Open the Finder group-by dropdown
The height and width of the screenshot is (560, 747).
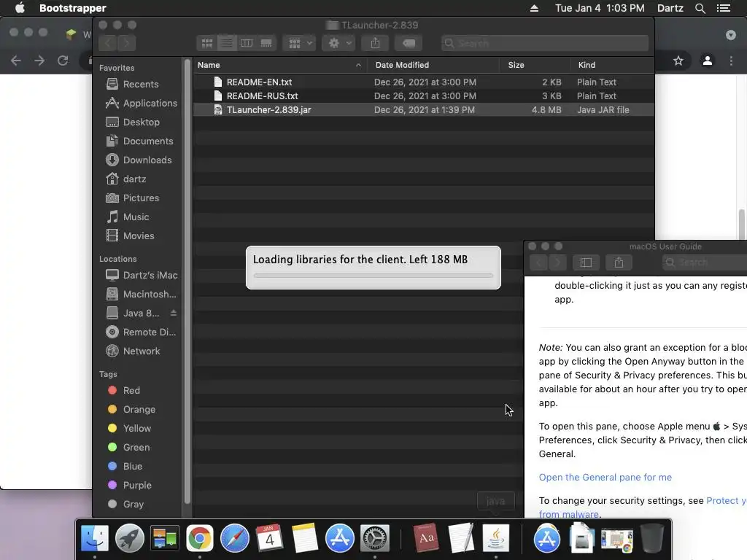pos(300,43)
